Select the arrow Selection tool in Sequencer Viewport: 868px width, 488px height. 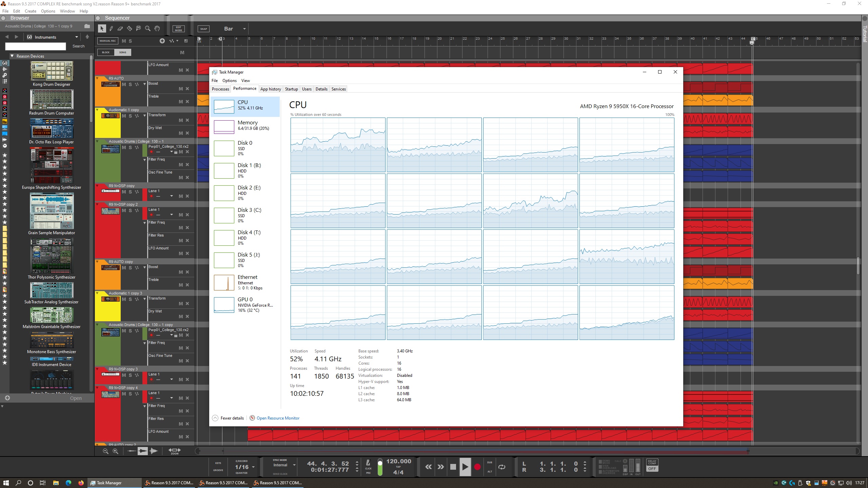tap(102, 29)
